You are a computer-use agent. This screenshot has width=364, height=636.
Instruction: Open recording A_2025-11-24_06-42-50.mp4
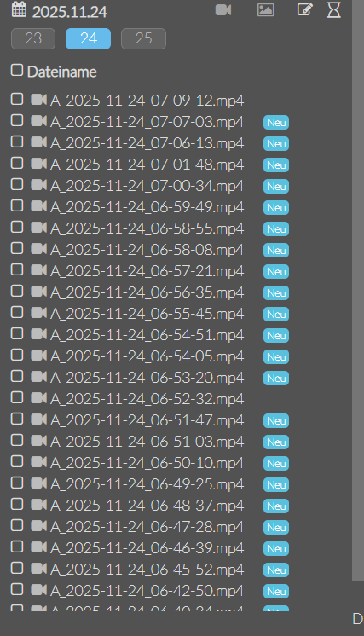click(x=147, y=591)
